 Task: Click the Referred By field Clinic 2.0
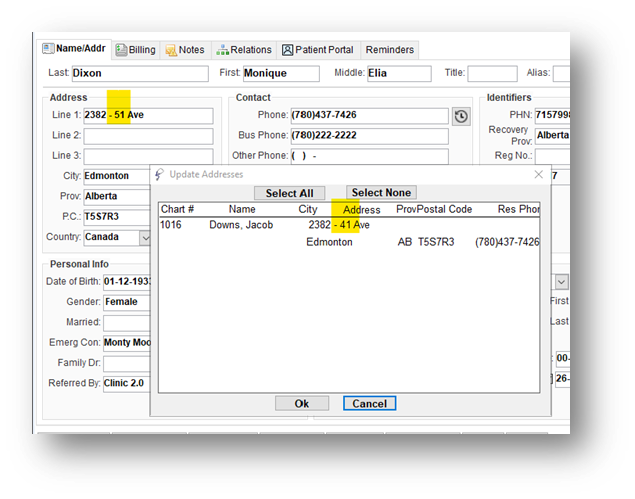[126, 384]
